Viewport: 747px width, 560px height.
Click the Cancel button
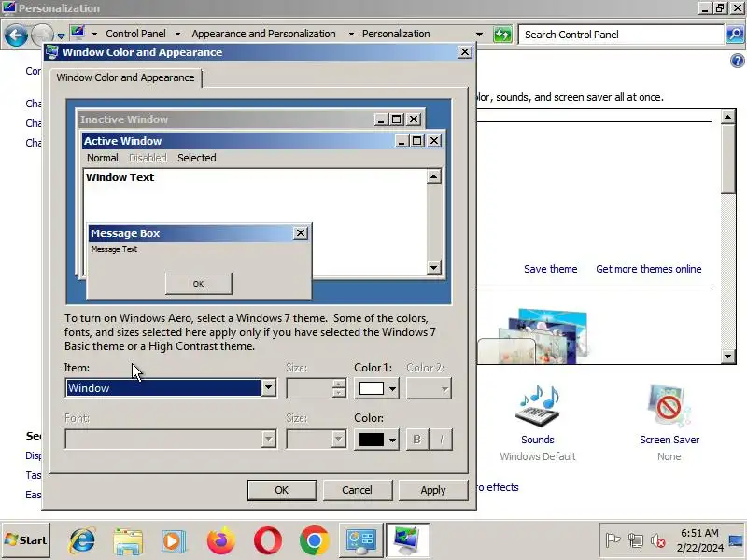(x=358, y=490)
